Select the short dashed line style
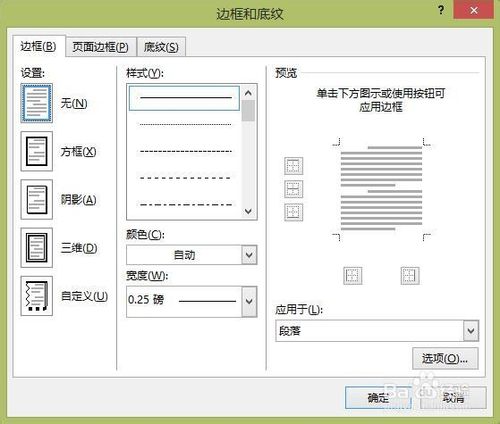The height and width of the screenshot is (424, 500). 185,151
